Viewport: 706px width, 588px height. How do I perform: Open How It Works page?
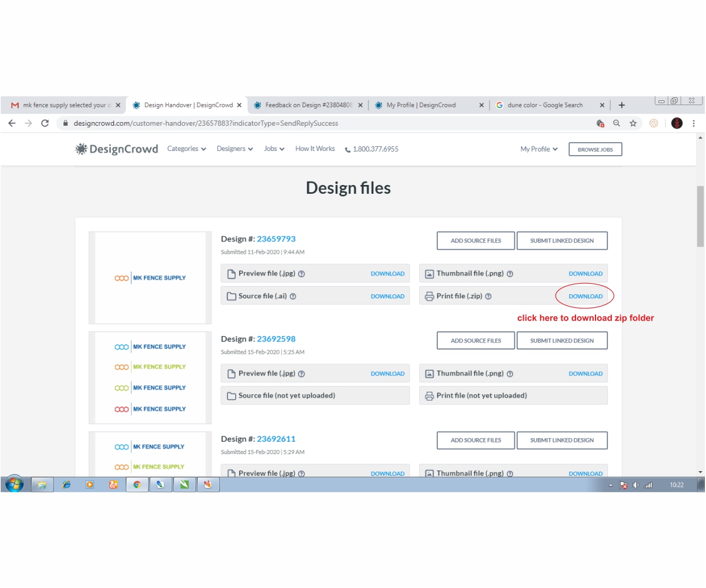tap(315, 149)
